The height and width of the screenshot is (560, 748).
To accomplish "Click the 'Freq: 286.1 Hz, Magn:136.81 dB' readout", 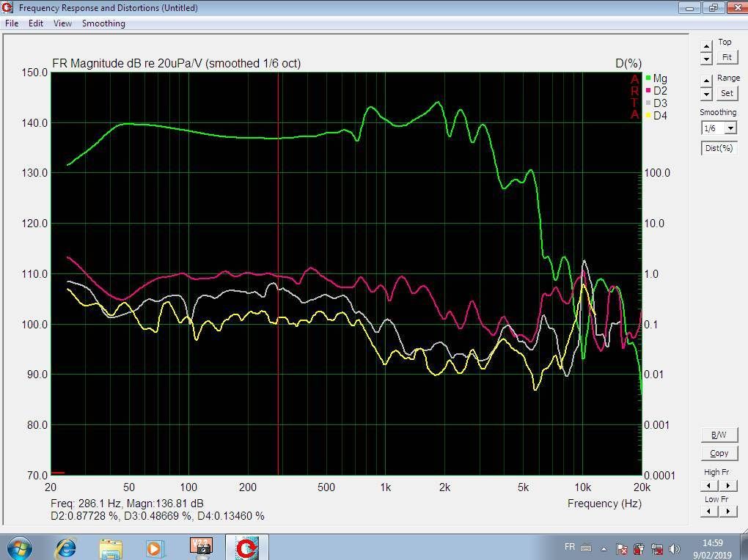I will tap(127, 504).
